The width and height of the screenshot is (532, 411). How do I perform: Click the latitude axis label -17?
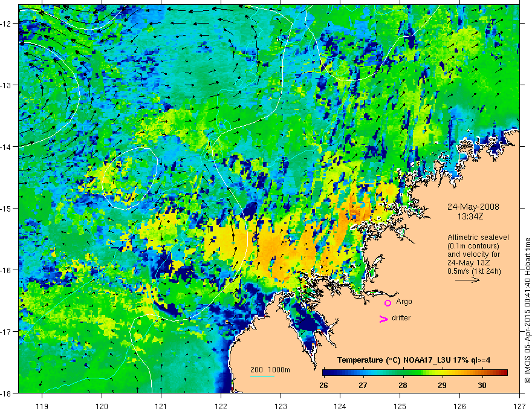coord(6,332)
